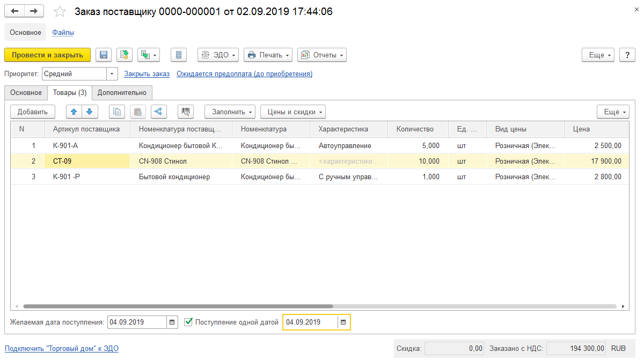This screenshot has height=360, width=644.
Task: Add order to favorites with star icon
Action: coord(60,11)
